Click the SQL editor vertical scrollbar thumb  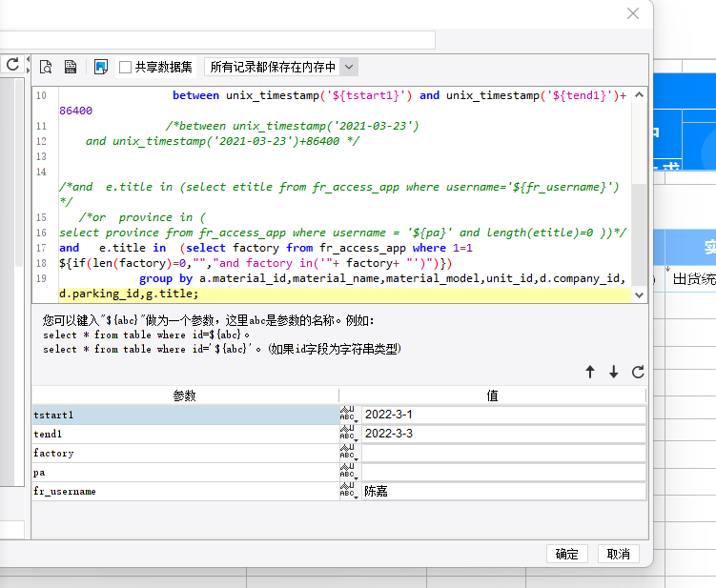(x=640, y=235)
